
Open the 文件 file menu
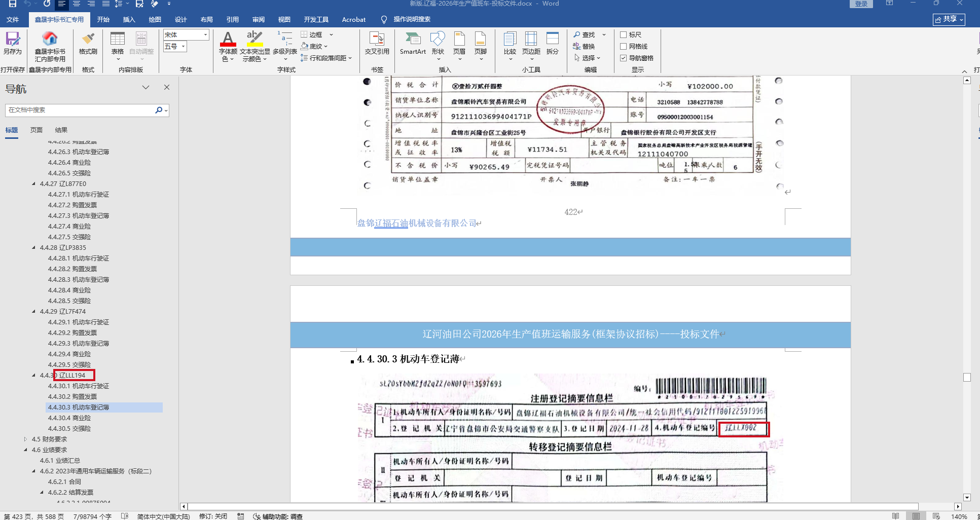(x=13, y=19)
